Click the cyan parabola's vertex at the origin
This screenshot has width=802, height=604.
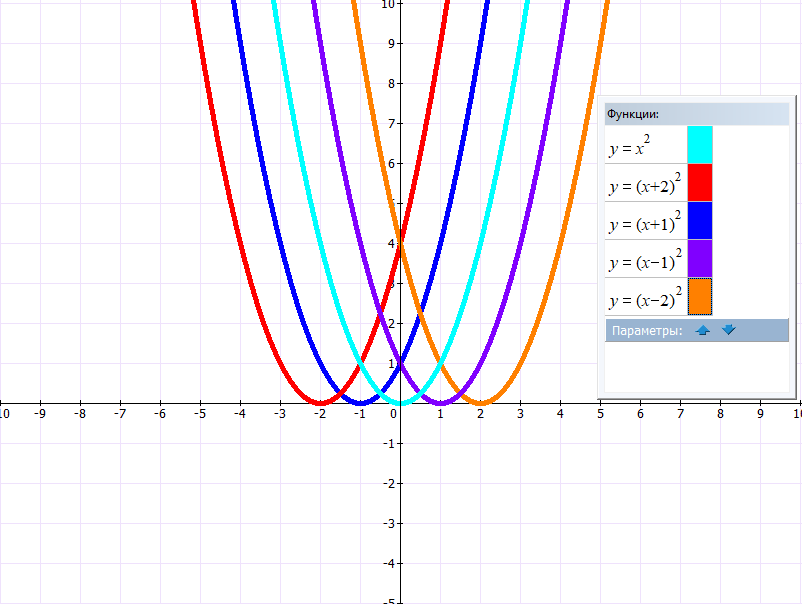click(400, 402)
